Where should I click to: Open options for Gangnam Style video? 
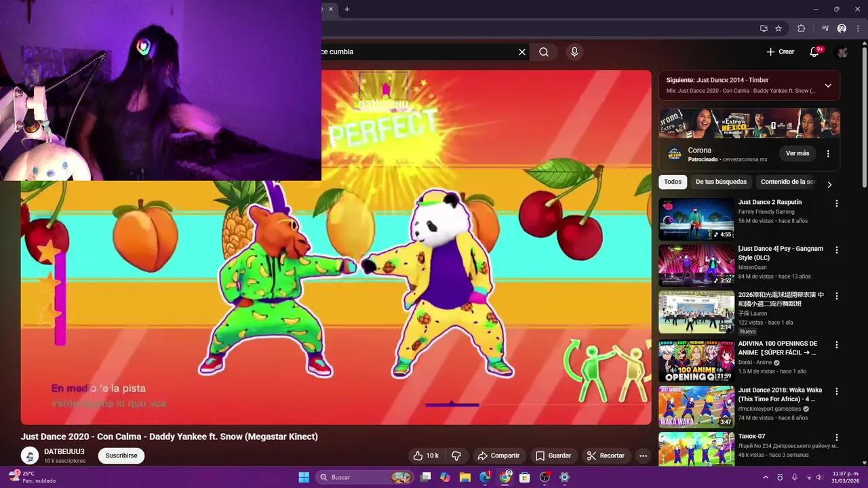point(836,249)
